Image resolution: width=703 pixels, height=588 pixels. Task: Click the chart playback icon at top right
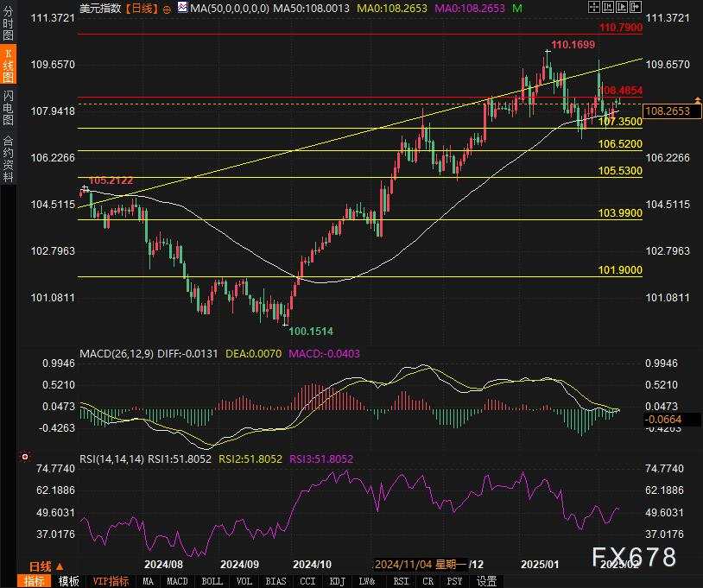(x=622, y=6)
